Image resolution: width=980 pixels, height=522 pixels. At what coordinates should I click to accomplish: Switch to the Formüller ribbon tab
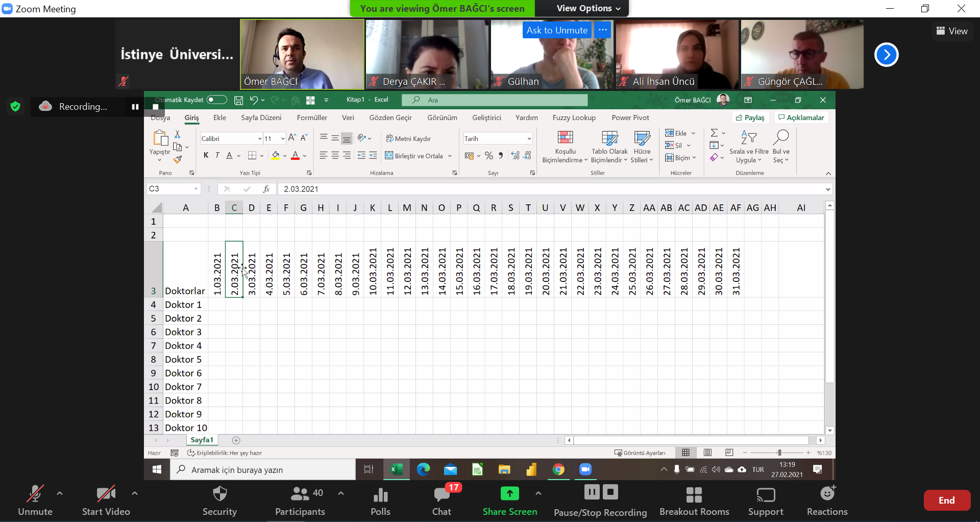pyautogui.click(x=312, y=117)
